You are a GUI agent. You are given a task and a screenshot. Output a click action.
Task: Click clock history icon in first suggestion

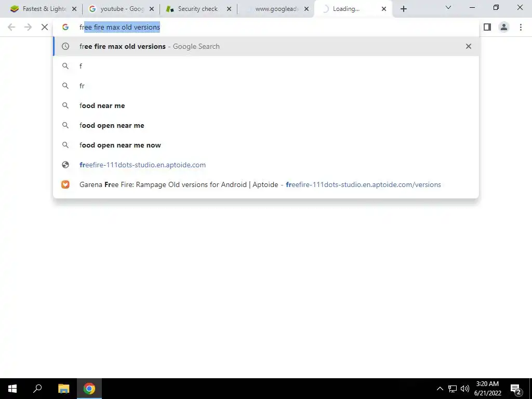(65, 46)
